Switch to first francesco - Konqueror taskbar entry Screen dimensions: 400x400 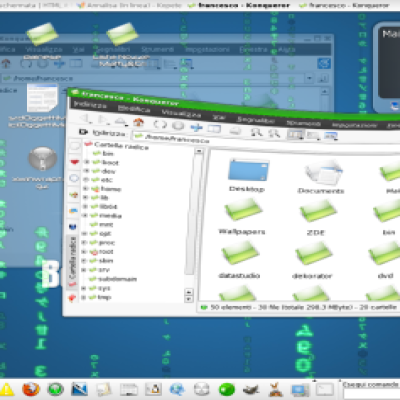tap(239, 5)
